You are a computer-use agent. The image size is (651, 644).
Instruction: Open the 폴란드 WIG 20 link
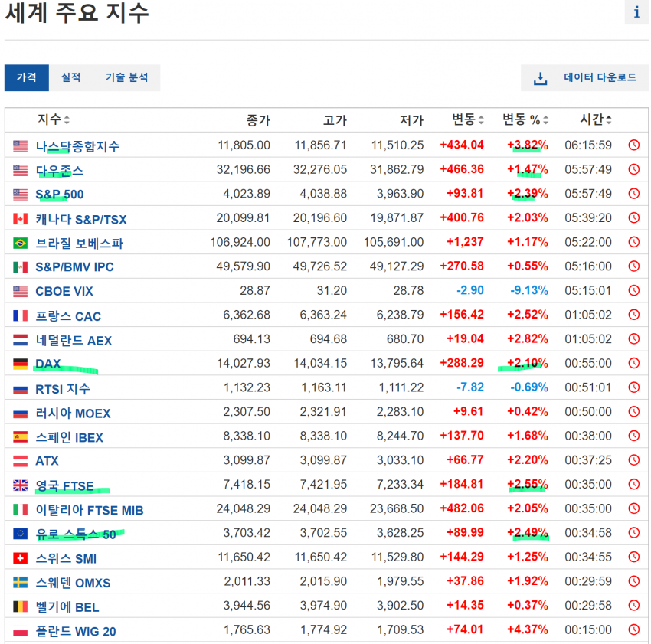[76, 631]
